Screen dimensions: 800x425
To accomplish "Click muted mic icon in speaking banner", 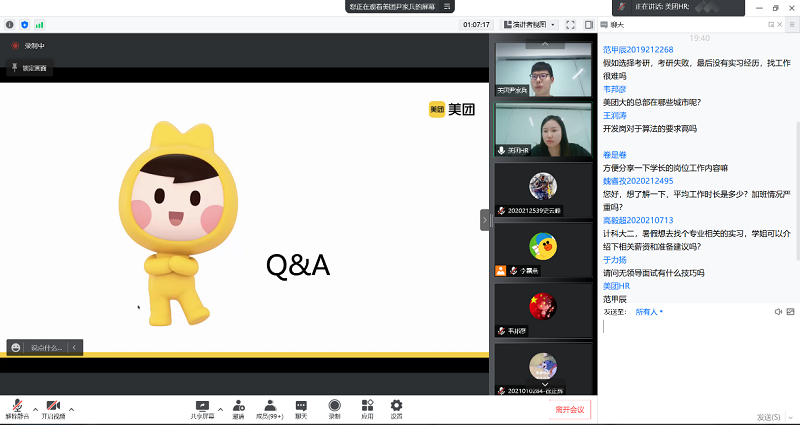I will [x=621, y=7].
